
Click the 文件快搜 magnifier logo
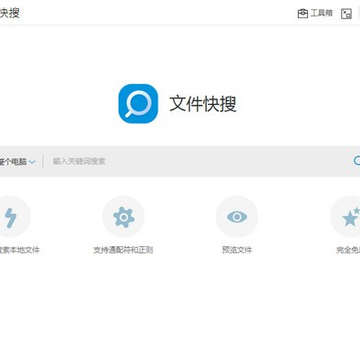[138, 104]
